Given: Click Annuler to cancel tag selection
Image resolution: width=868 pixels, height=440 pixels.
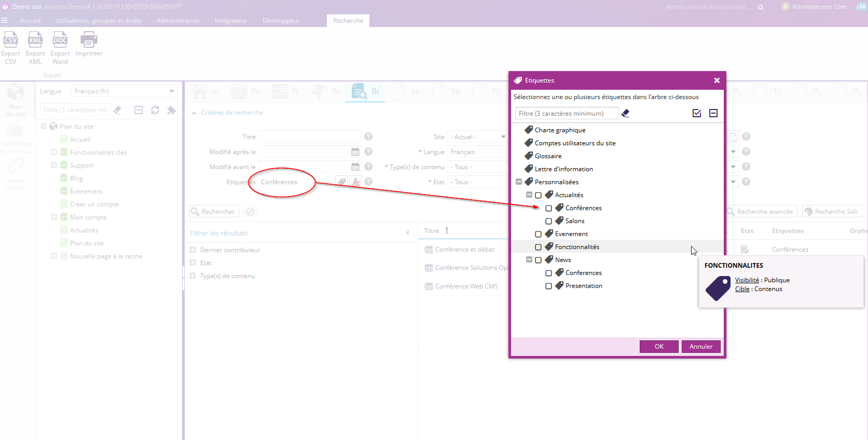Looking at the screenshot, I should coord(700,347).
